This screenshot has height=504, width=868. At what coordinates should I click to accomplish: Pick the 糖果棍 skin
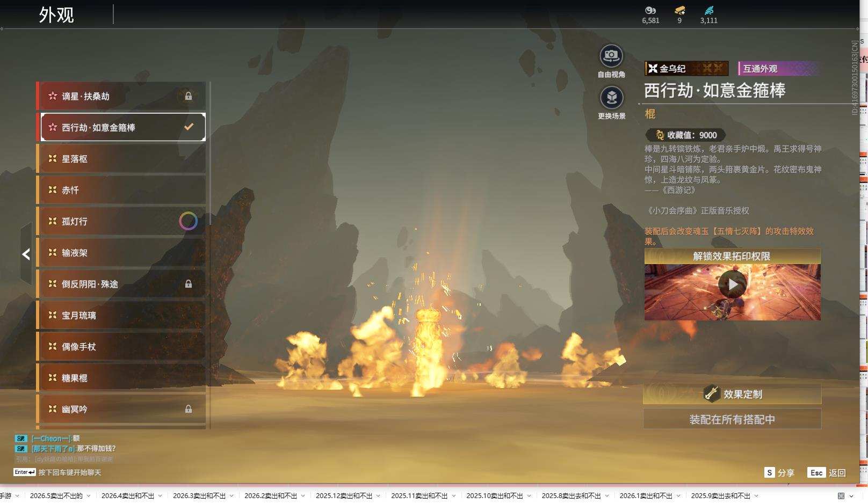pyautogui.click(x=121, y=378)
